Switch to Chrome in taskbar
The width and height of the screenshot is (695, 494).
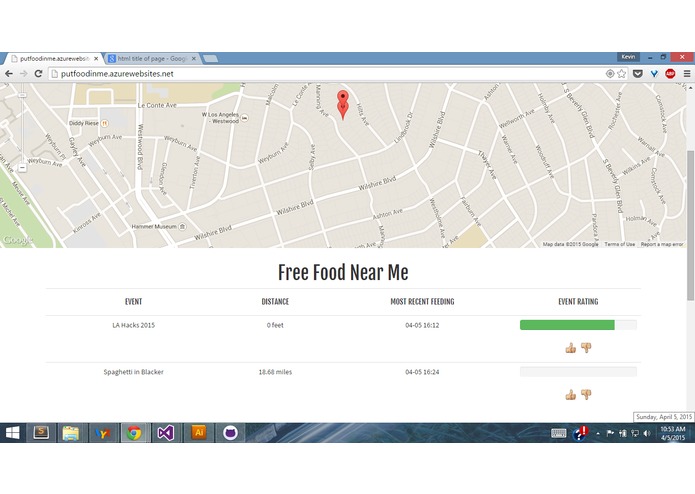click(x=134, y=433)
